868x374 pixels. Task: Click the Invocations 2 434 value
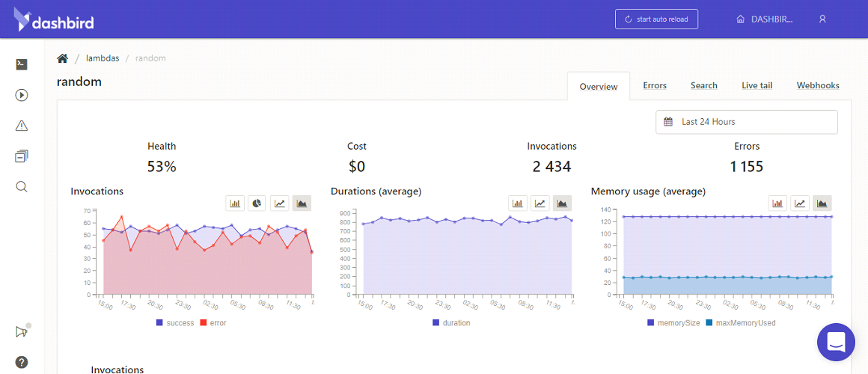[x=552, y=166]
